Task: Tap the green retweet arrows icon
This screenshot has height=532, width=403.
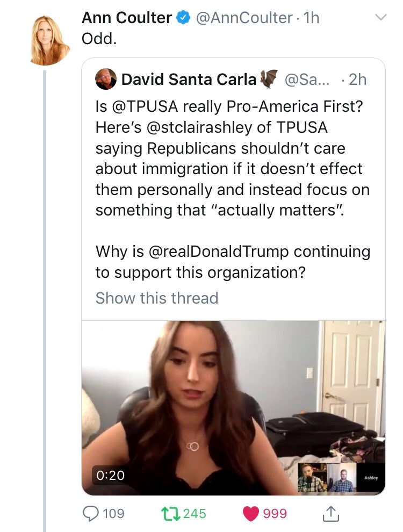Action: tap(171, 514)
